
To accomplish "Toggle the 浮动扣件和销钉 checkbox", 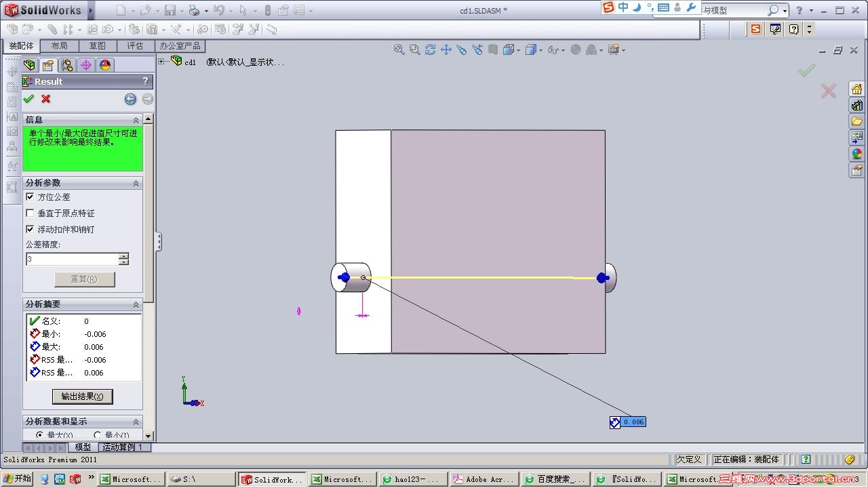I will (30, 229).
